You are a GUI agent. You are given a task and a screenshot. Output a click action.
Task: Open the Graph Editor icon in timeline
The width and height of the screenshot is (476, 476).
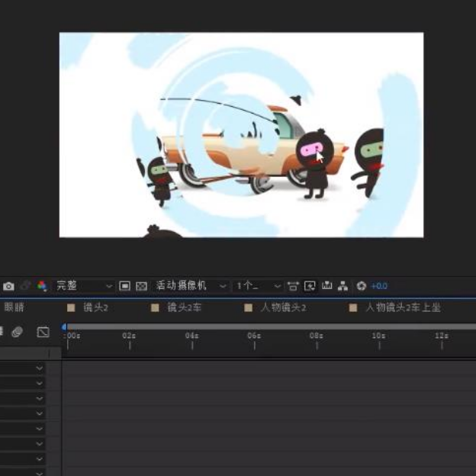coord(43,332)
